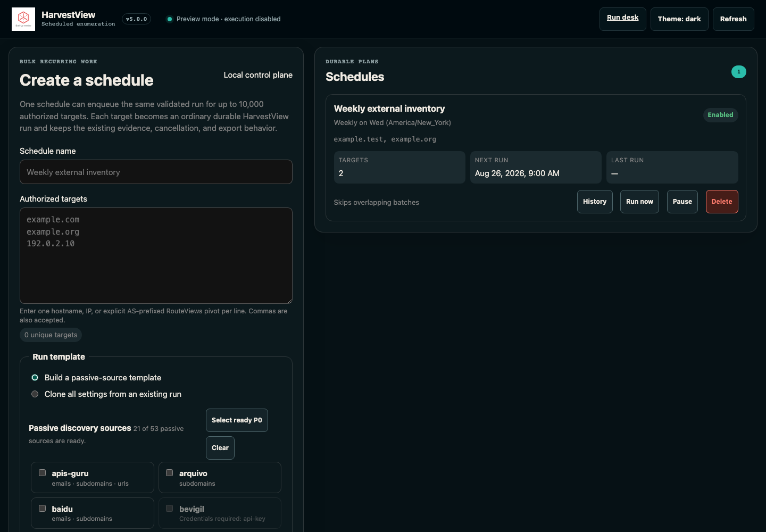Click the 0 unique targets chip
This screenshot has height=532, width=766.
[x=51, y=335]
